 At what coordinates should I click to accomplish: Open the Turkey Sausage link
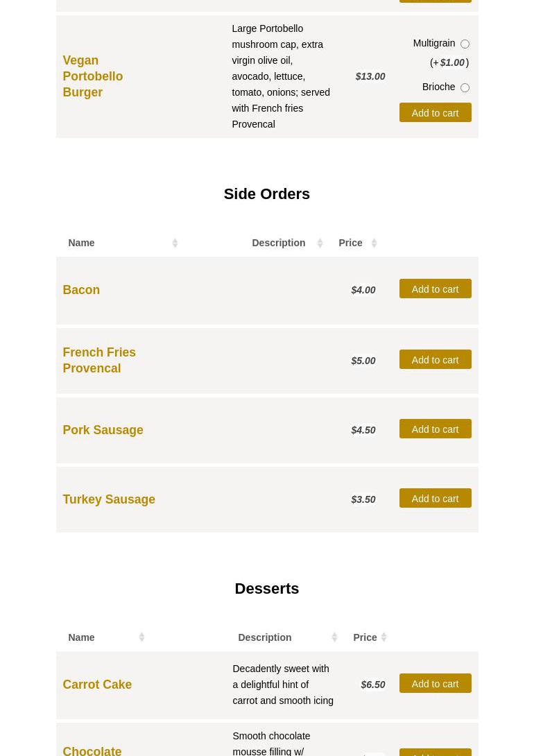click(109, 499)
